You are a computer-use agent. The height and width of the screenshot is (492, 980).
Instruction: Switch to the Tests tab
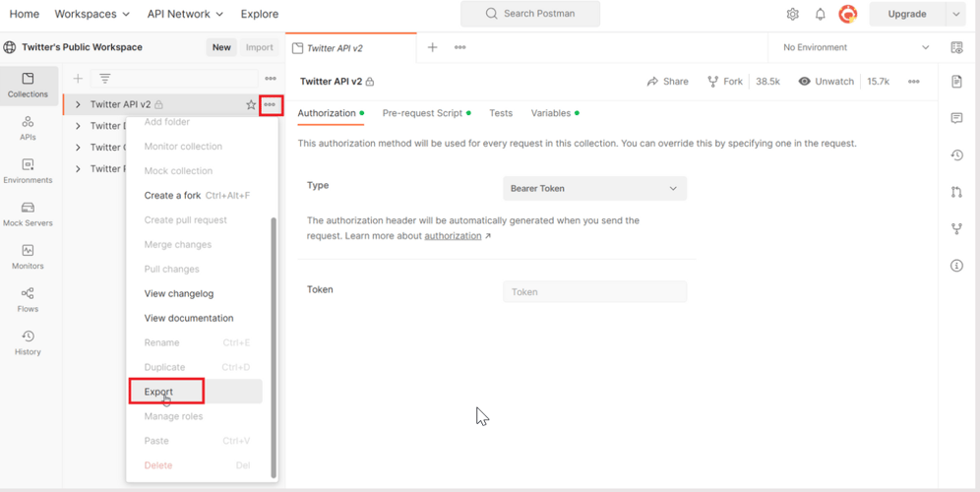coord(501,113)
